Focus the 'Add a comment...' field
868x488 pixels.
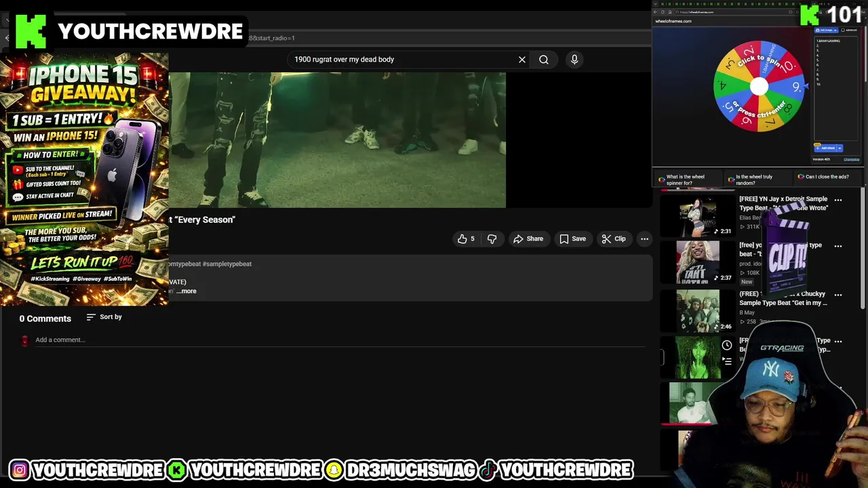(x=339, y=340)
